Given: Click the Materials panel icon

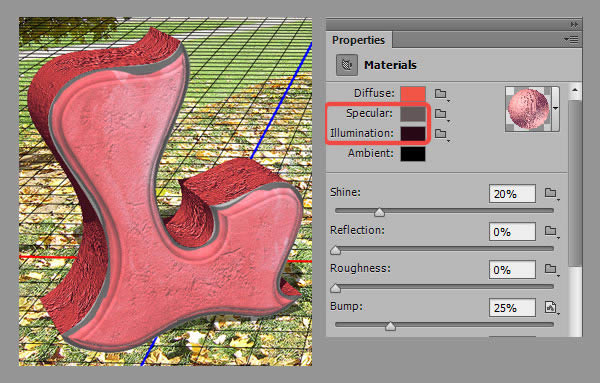Looking at the screenshot, I should (347, 65).
